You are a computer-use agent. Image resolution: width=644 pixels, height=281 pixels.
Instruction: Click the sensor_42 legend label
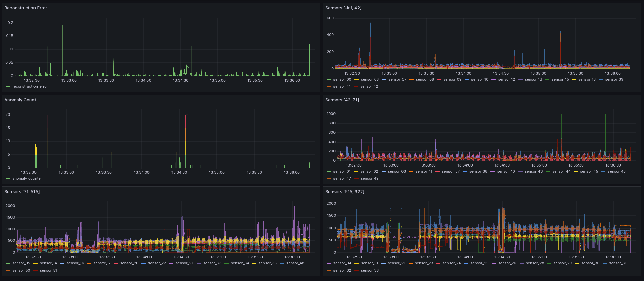(x=369, y=87)
